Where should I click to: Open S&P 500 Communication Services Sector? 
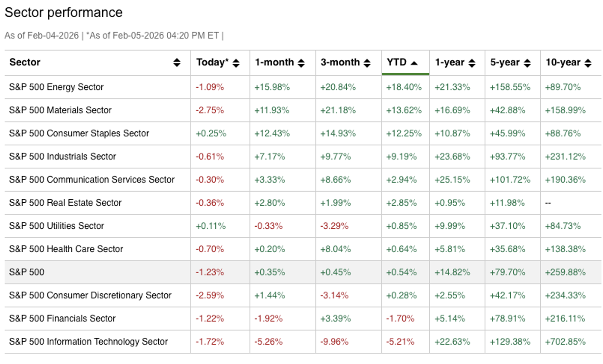(92, 180)
